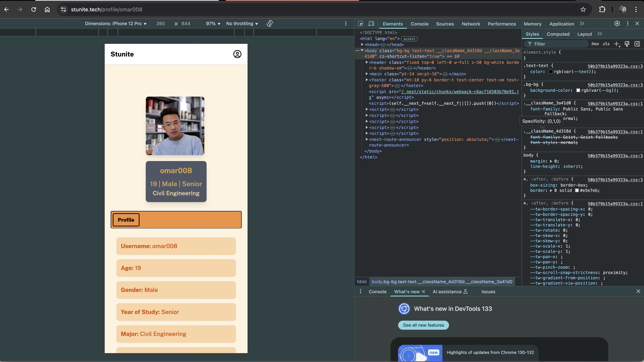Bookmark this page with the star icon
This screenshot has width=644, height=362.
click(583, 9)
